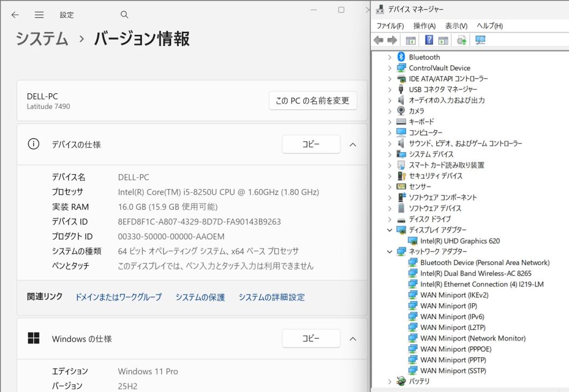The width and height of the screenshot is (569, 392).
Task: Go back using Settings back arrow
Action: [15, 15]
